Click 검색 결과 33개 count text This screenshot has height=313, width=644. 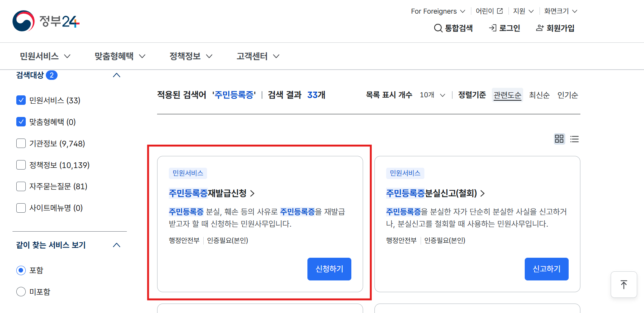point(296,95)
